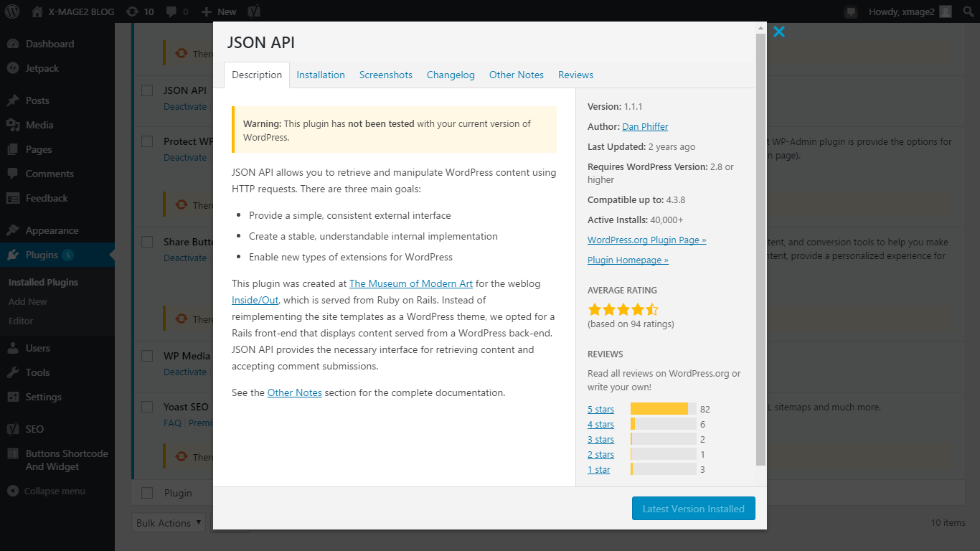Screen dimensions: 980x551
Task: Tick the JSON API plugin checkbox
Action: tap(147, 90)
